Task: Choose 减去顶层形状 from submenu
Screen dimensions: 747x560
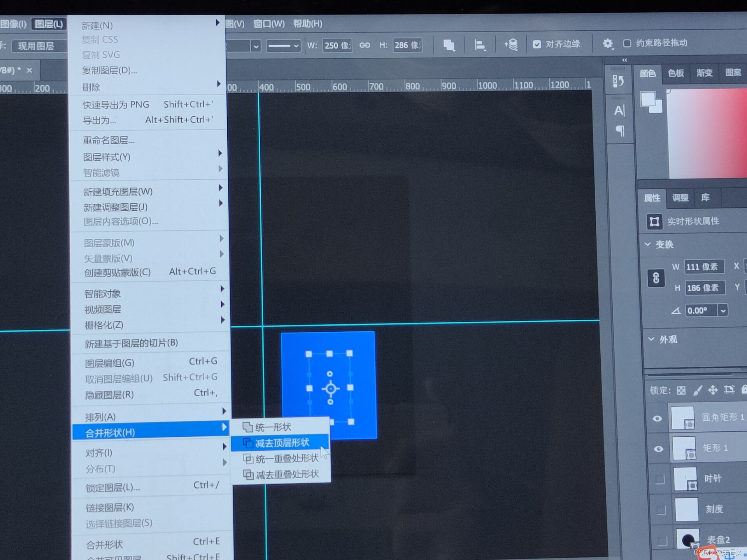Action: point(282,443)
